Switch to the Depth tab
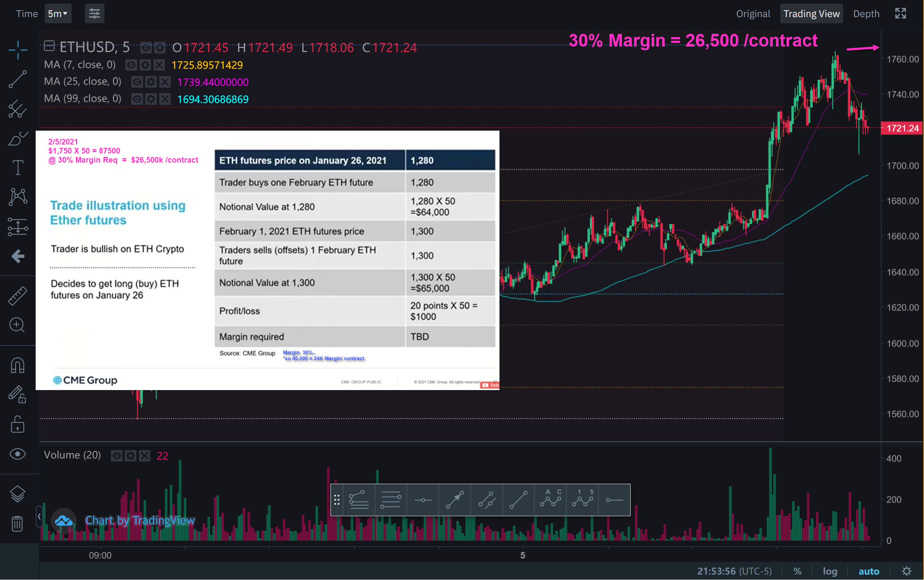 click(866, 14)
